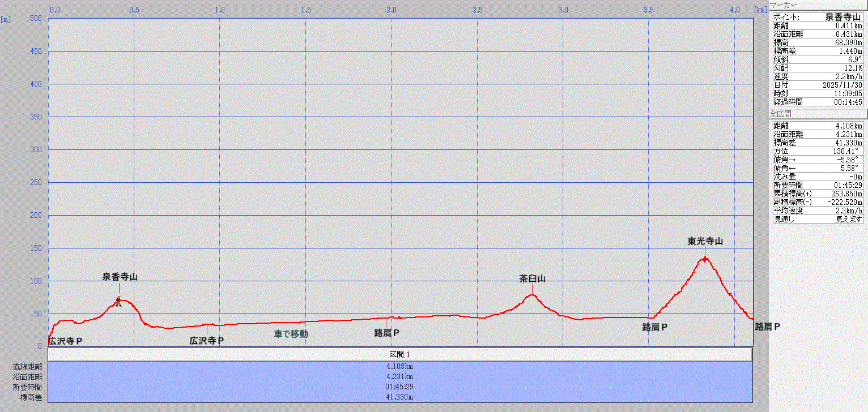Viewport: 868px width, 412px height.
Task: Select the 標高 row showing 68.390m
Action: 818,42
